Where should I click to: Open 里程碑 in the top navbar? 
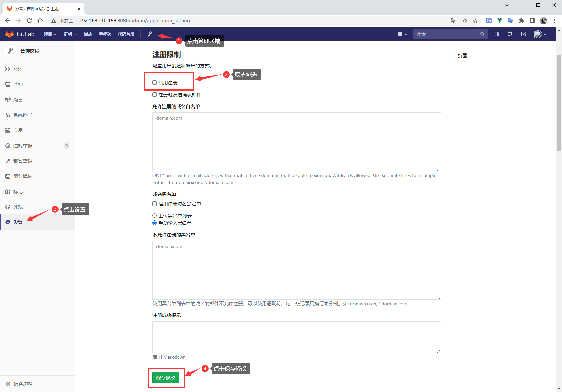point(105,34)
